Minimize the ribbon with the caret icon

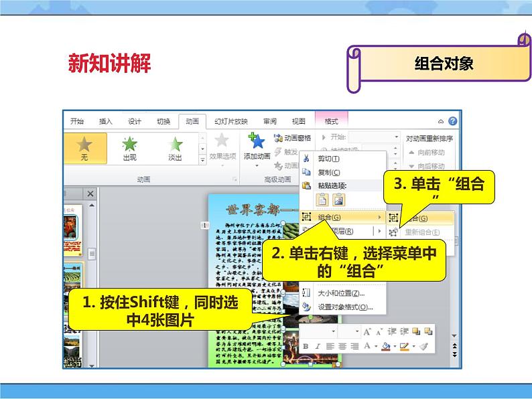(441, 121)
